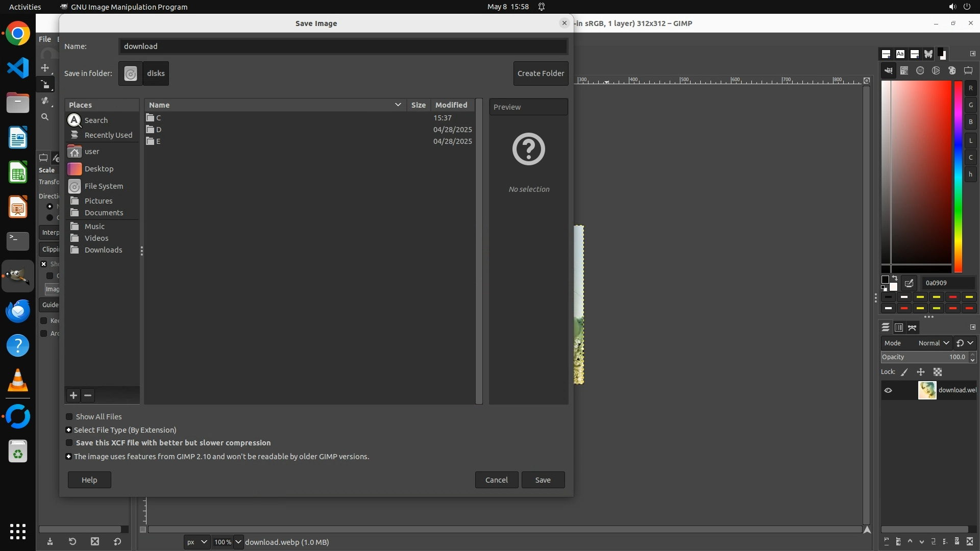Select the CMYK color selector tab icon
The image size is (980, 551).
tap(904, 71)
